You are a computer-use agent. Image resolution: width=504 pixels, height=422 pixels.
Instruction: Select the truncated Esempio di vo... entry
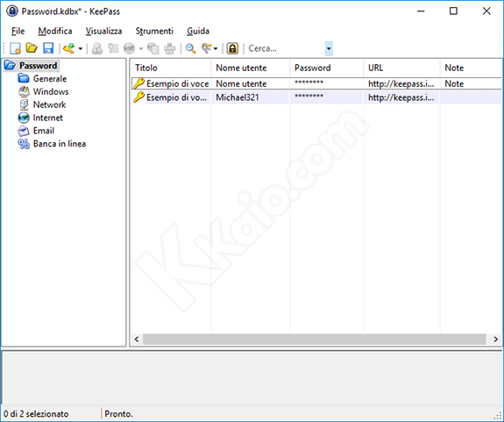point(176,97)
